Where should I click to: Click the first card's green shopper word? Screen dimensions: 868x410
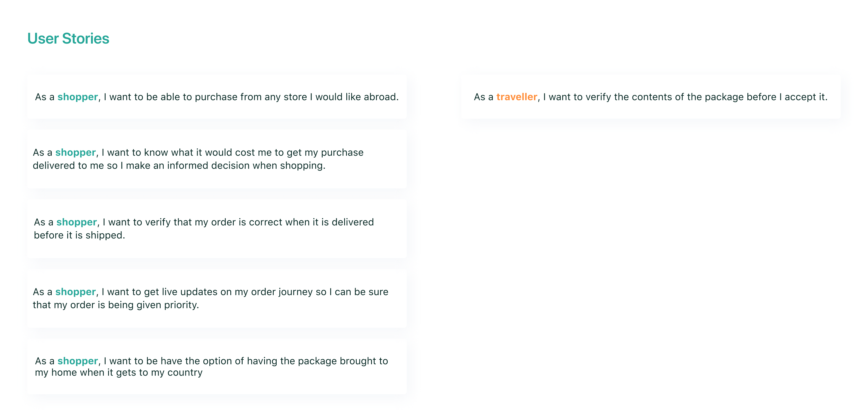[78, 97]
